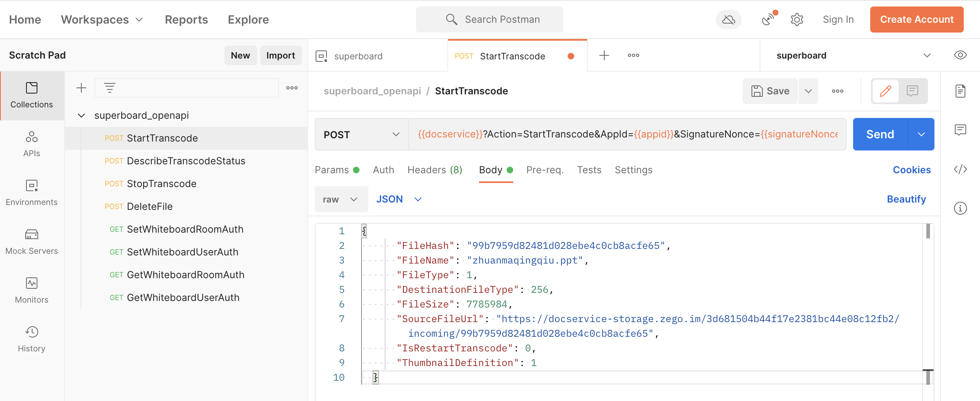Click the Search Postman field
This screenshot has height=401, width=980.
click(x=490, y=20)
